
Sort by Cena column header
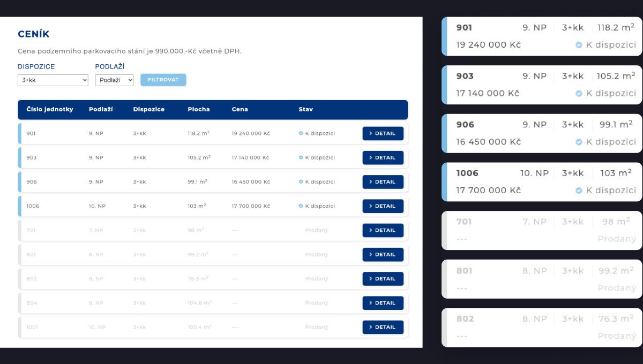240,109
